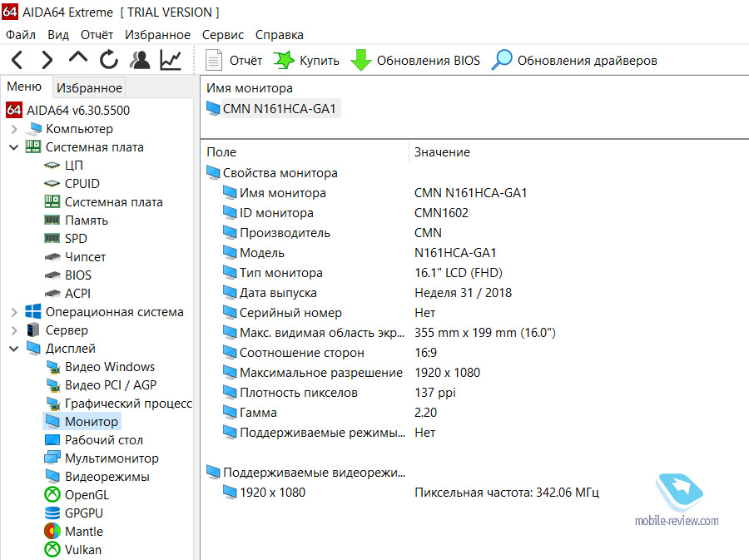Select Графический процессор in the tree
This screenshot has width=749, height=560.
(118, 404)
